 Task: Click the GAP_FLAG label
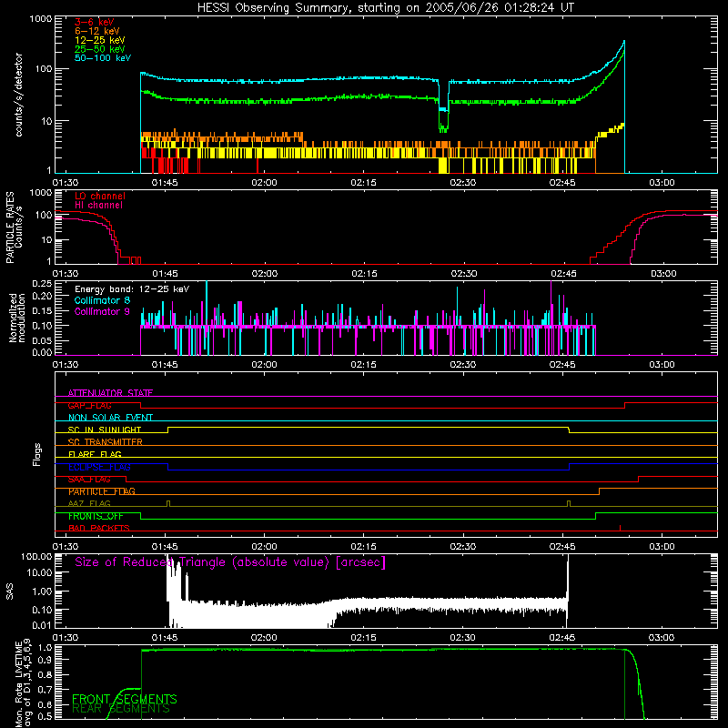(x=89, y=405)
